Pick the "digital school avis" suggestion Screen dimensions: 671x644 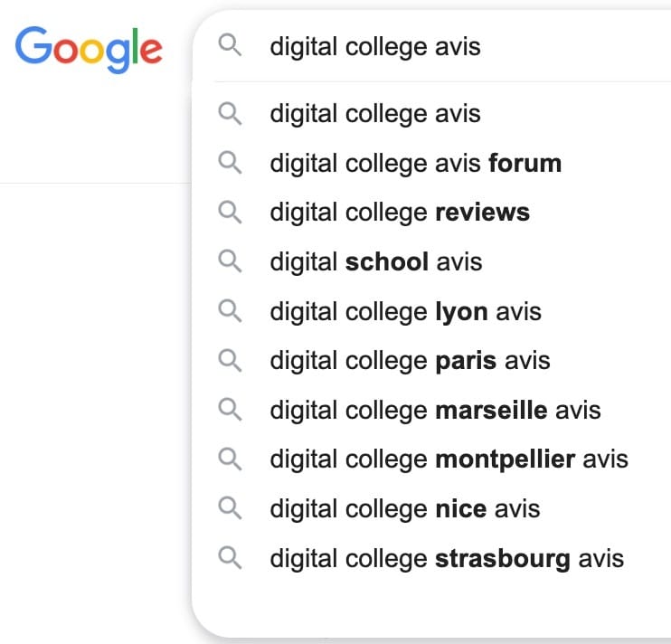pyautogui.click(x=376, y=262)
